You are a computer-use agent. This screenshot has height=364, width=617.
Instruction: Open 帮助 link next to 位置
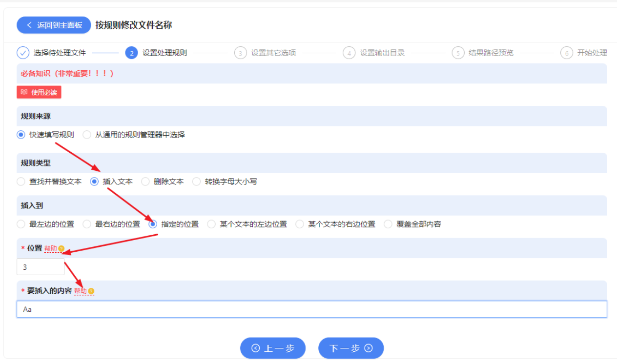[50, 248]
